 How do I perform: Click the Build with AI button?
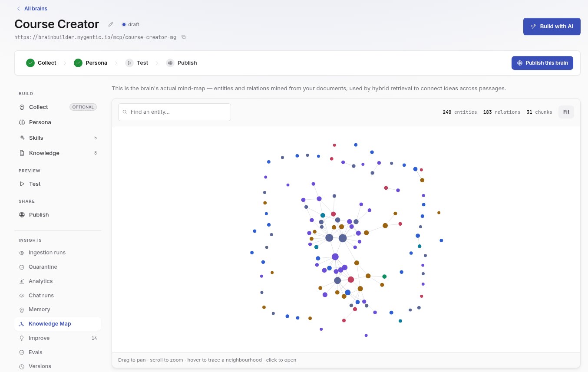tap(552, 26)
